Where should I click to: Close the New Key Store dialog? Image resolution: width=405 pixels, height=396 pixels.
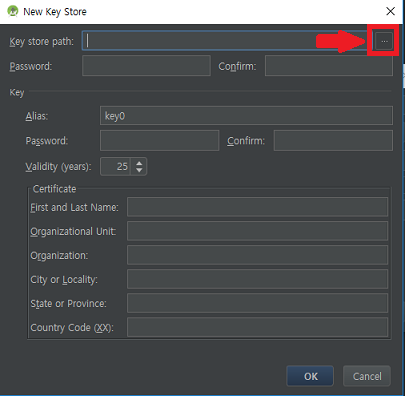pyautogui.click(x=390, y=11)
